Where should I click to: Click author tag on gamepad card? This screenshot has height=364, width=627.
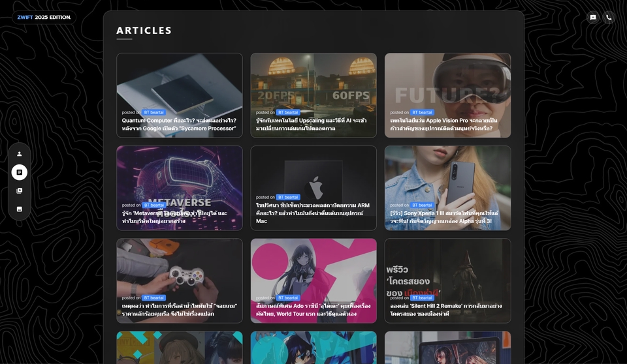coord(153,297)
